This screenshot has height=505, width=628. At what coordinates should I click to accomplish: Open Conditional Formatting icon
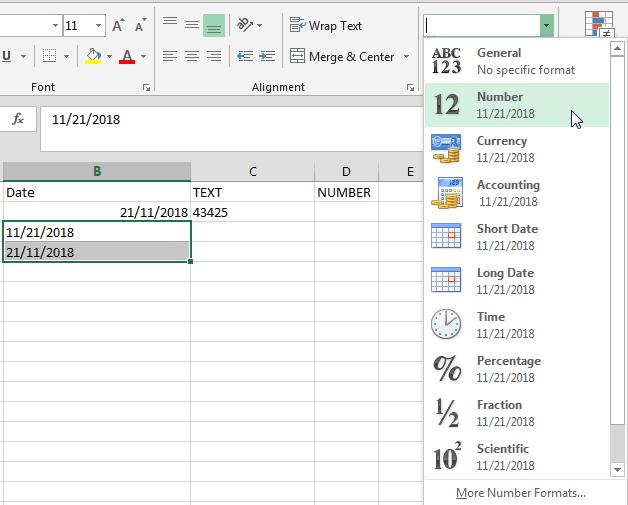pos(599,24)
